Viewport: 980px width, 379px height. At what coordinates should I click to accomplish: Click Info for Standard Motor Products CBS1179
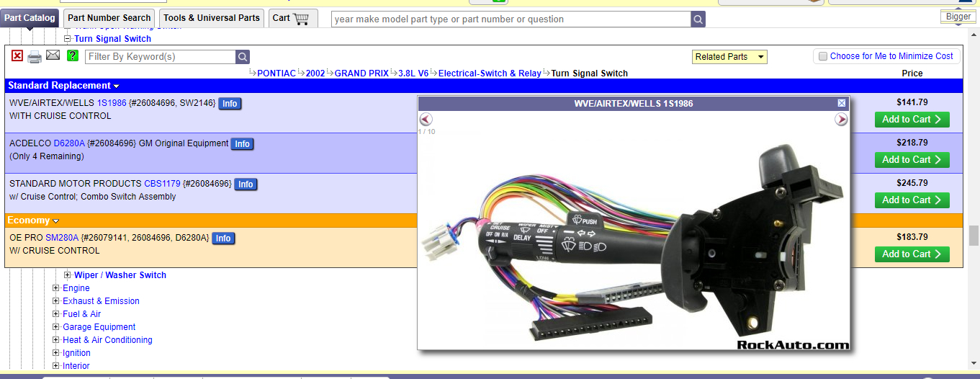point(246,184)
